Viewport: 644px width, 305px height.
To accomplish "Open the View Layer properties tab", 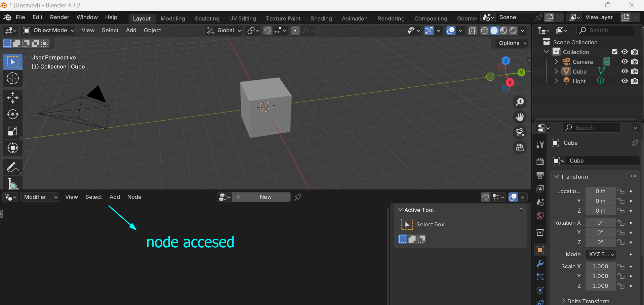I will pyautogui.click(x=540, y=188).
